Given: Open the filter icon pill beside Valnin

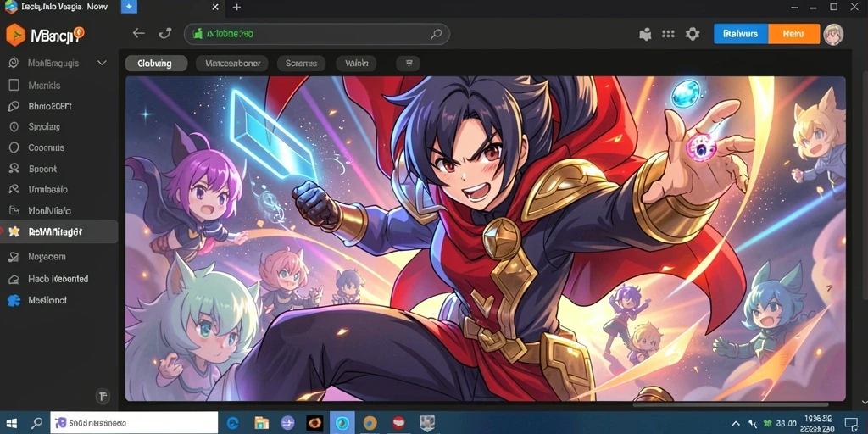Looking at the screenshot, I should (409, 63).
